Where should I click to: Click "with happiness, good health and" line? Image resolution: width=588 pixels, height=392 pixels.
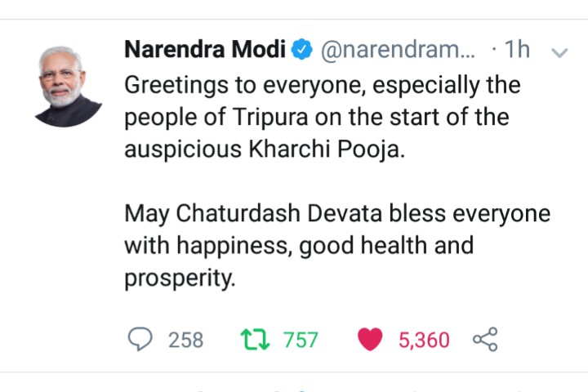click(299, 246)
